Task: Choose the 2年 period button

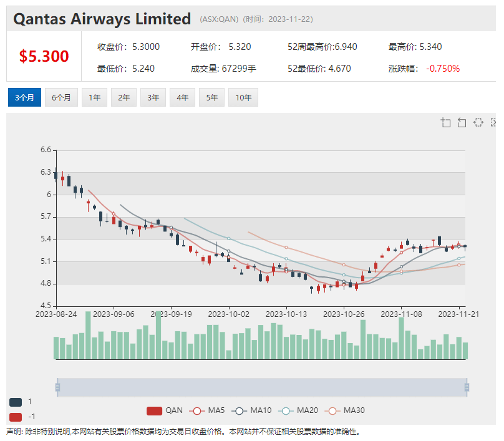Action: 124,97
